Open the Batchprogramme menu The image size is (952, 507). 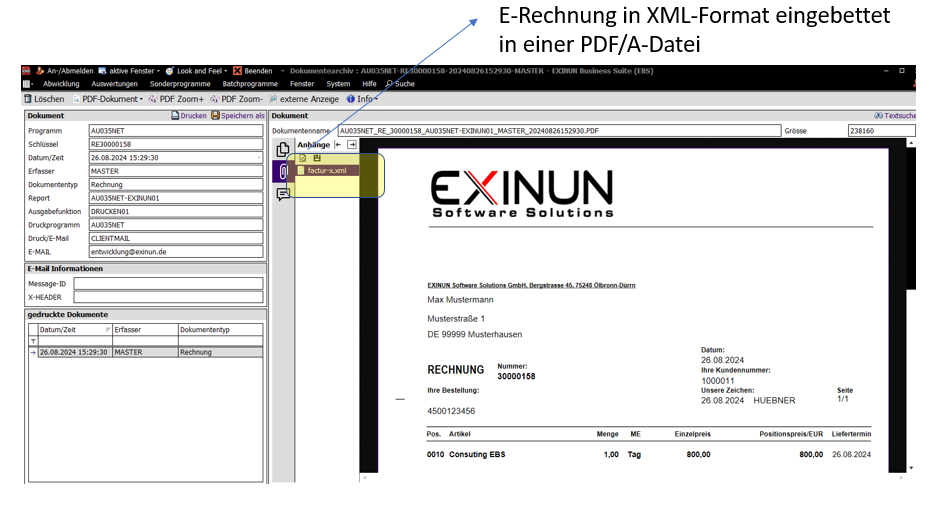tap(250, 84)
